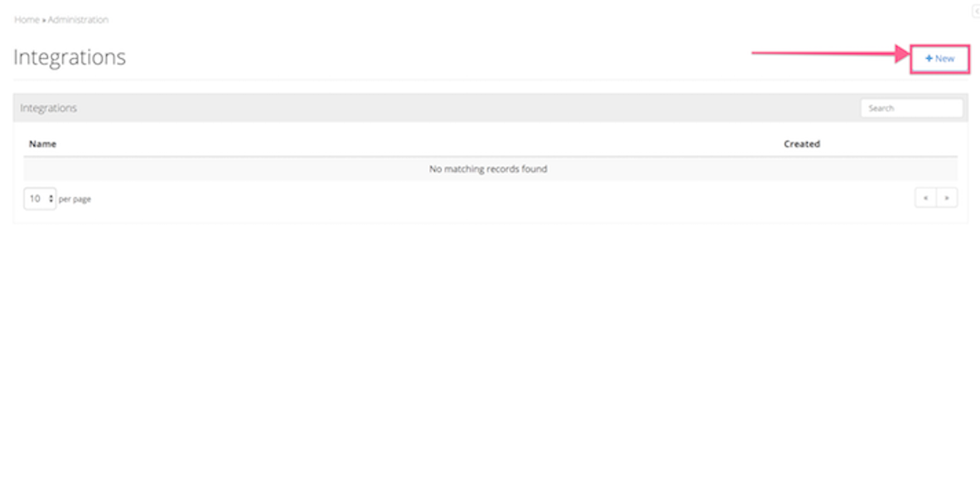Open the per page count dropdown
The width and height of the screenshot is (980, 497).
40,199
